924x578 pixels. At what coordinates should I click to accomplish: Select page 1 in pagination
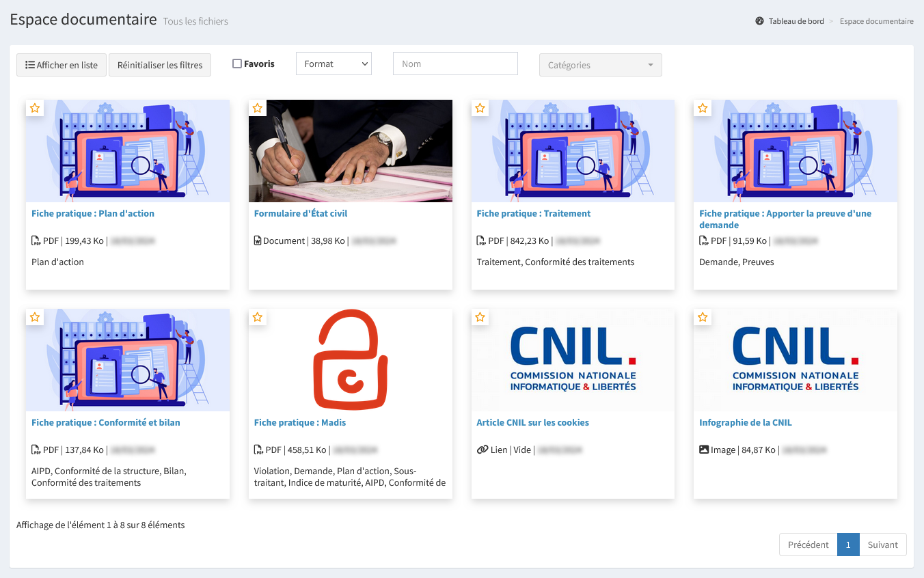[848, 545]
